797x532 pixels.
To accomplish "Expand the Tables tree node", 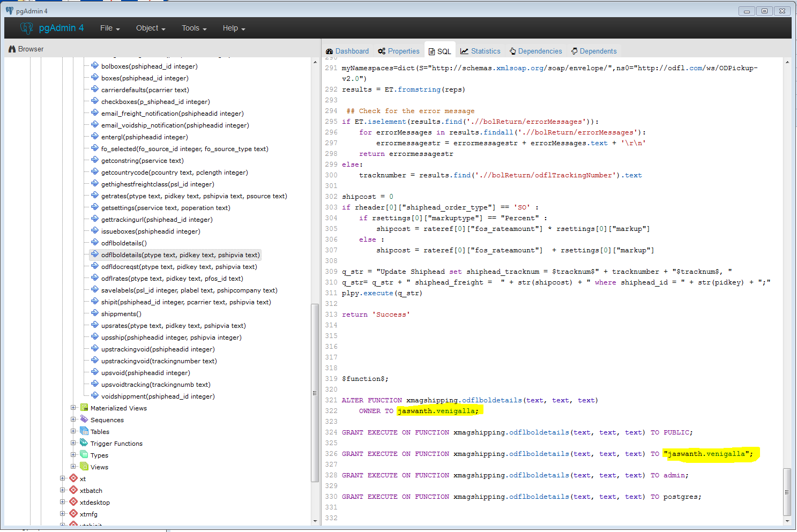I will point(73,431).
